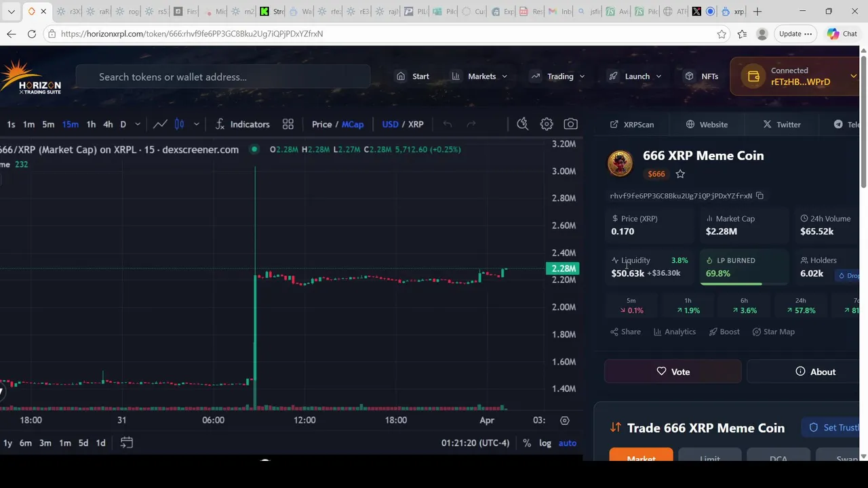The height and width of the screenshot is (488, 868).
Task: Open the XRPScan link
Action: (x=632, y=125)
